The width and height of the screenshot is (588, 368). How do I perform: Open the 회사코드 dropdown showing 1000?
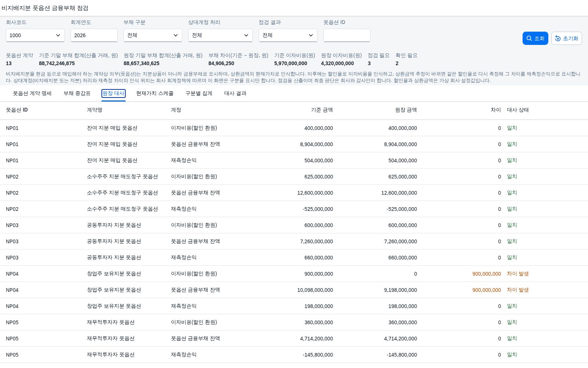[35, 35]
